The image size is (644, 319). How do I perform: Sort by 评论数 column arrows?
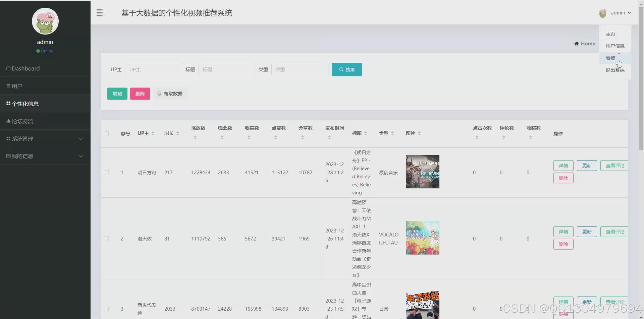coord(504,137)
